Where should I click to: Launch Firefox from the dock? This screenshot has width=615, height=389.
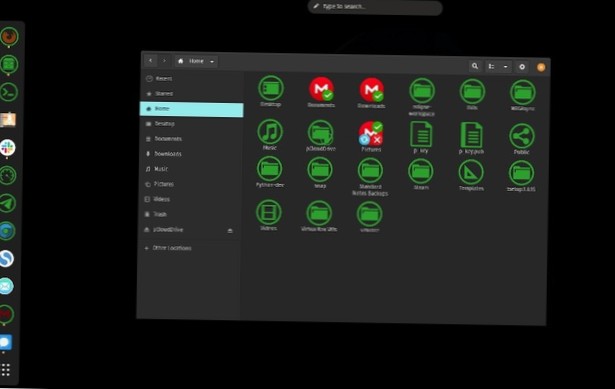[9, 36]
